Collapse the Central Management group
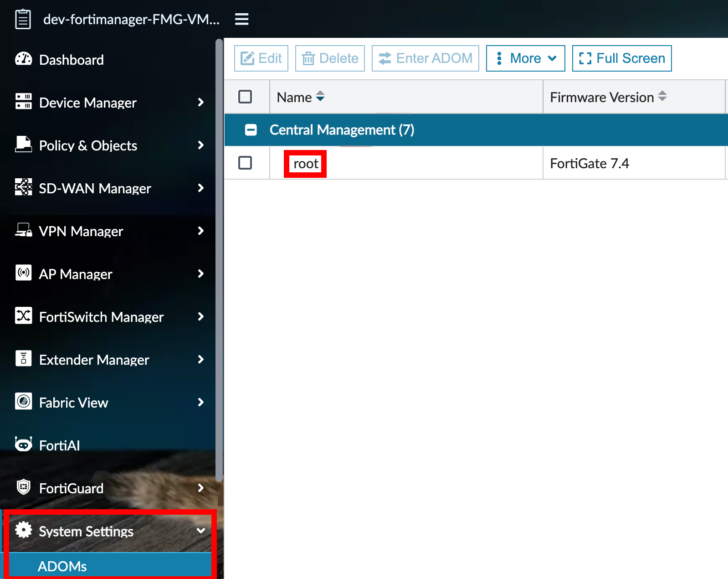728x579 pixels. pyautogui.click(x=251, y=130)
